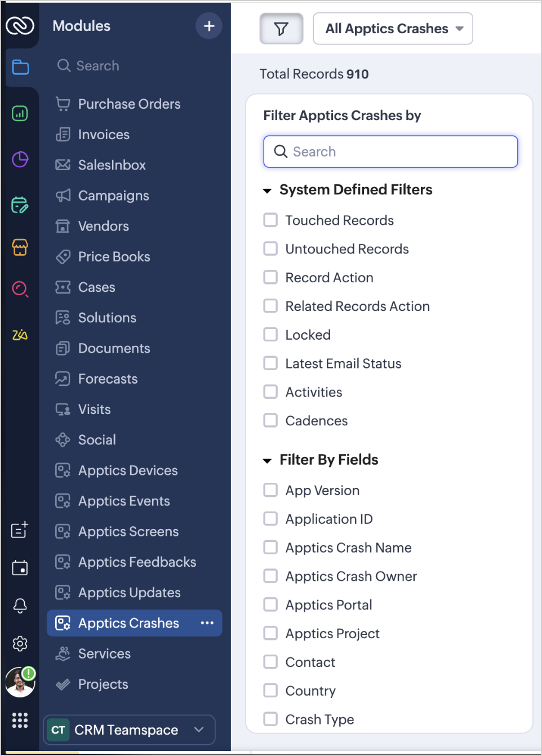
Task: Open the nine-dot app launcher grid
Action: (20, 720)
